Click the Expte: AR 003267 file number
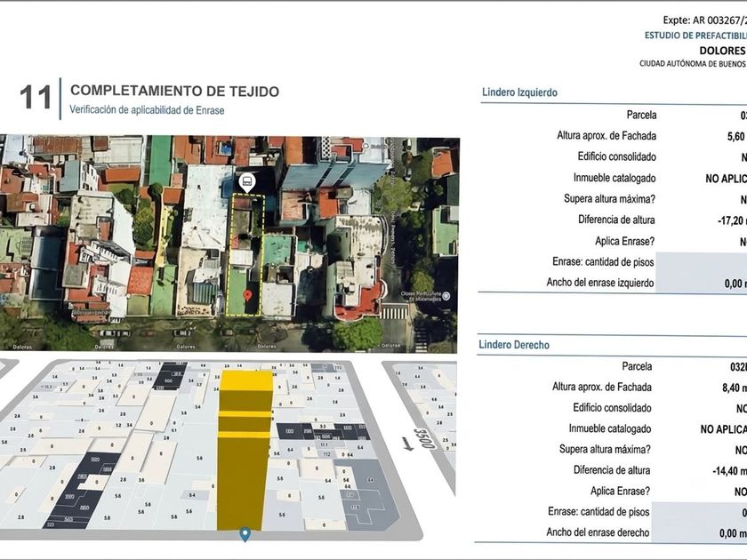This screenshot has height=560, width=747. pyautogui.click(x=704, y=20)
